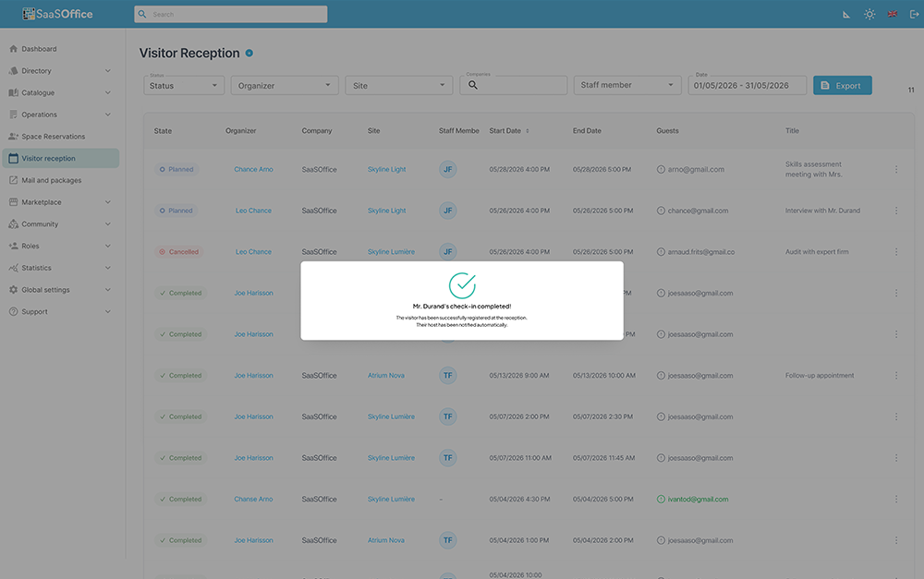
Task: Open row menu for ivantod@gmail.com visit
Action: [x=896, y=499]
